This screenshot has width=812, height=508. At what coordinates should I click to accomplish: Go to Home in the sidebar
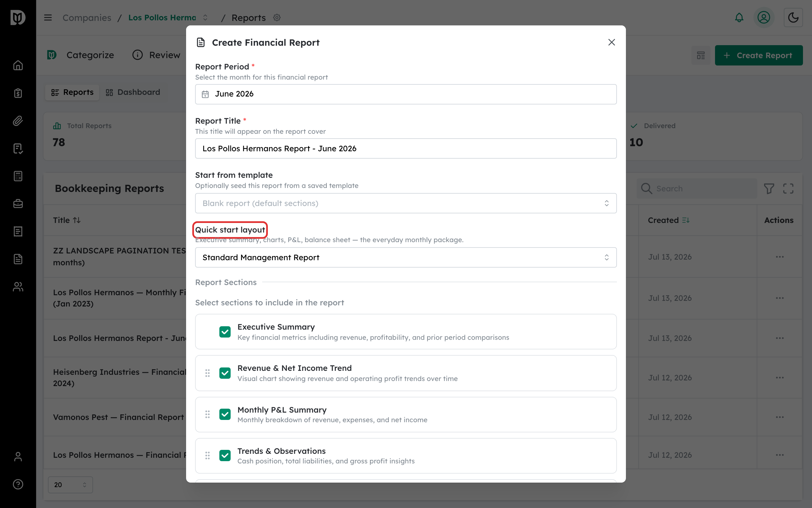(18, 65)
